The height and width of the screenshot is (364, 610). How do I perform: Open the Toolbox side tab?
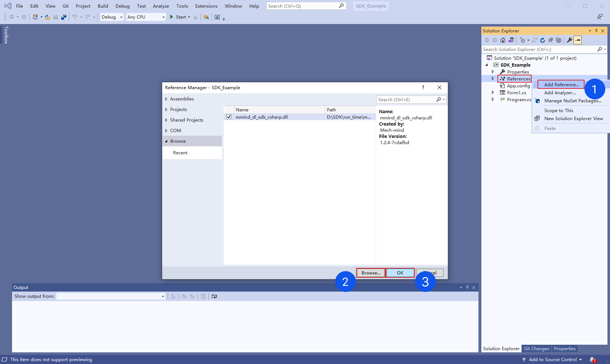pyautogui.click(x=6, y=35)
